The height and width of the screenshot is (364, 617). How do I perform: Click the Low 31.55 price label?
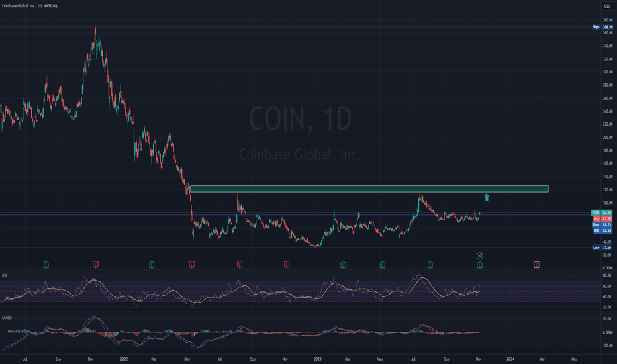point(603,247)
